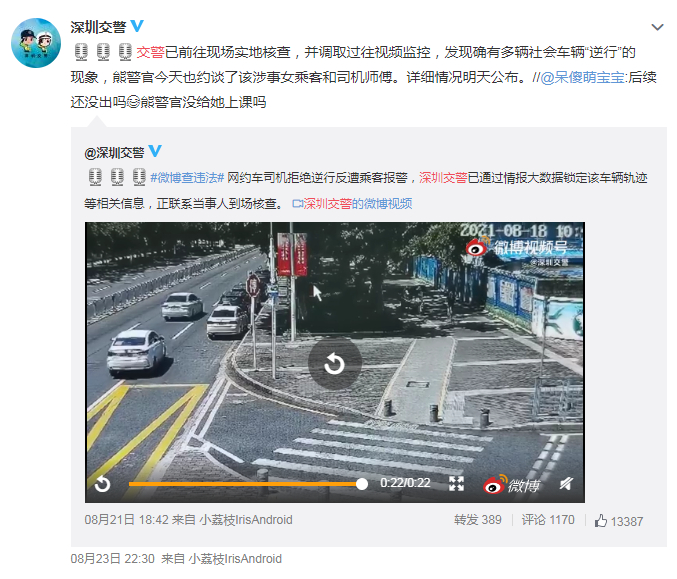The width and height of the screenshot is (677, 579).
Task: Open the post options chevron menu
Action: pyautogui.click(x=657, y=28)
